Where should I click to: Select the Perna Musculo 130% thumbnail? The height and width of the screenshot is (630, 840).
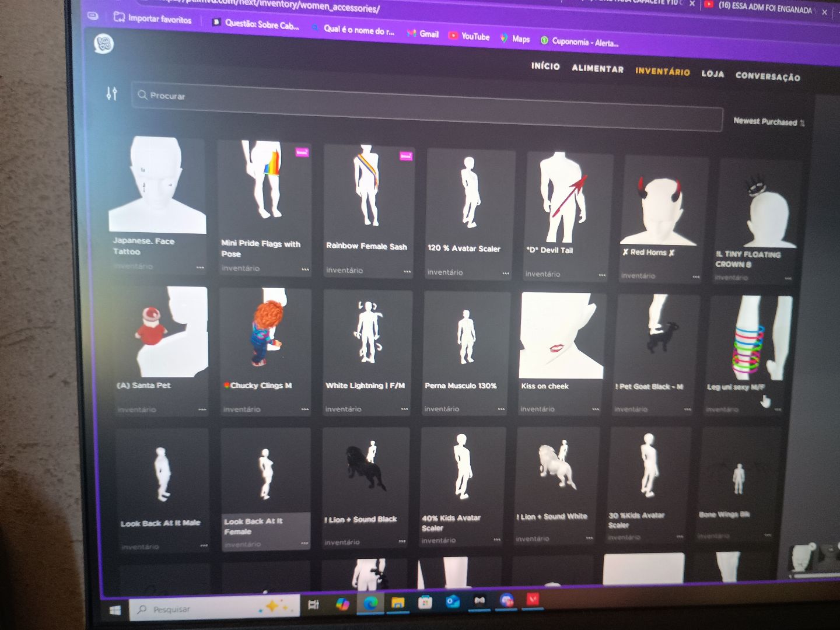[466, 335]
